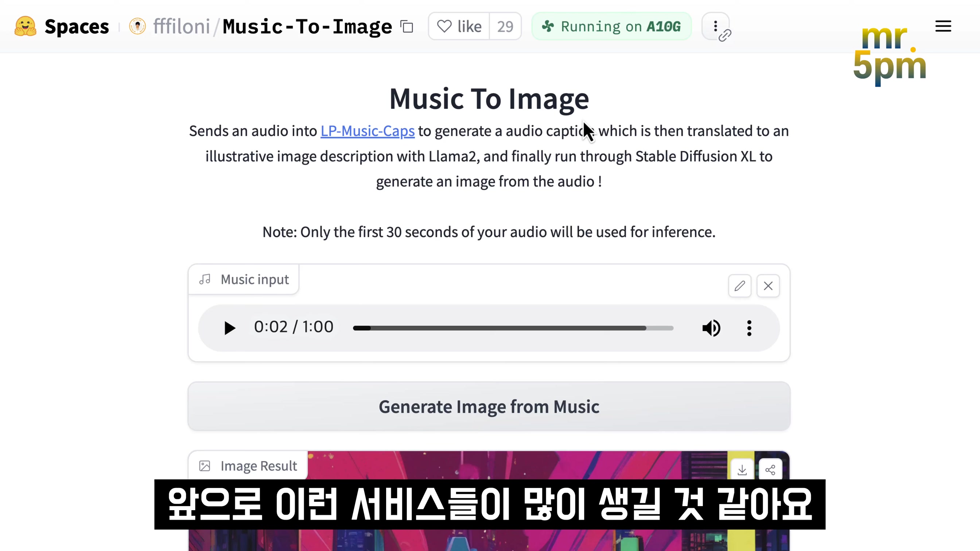Open the Hugging Face Spaces home logo
The image size is (980, 551).
(x=25, y=26)
